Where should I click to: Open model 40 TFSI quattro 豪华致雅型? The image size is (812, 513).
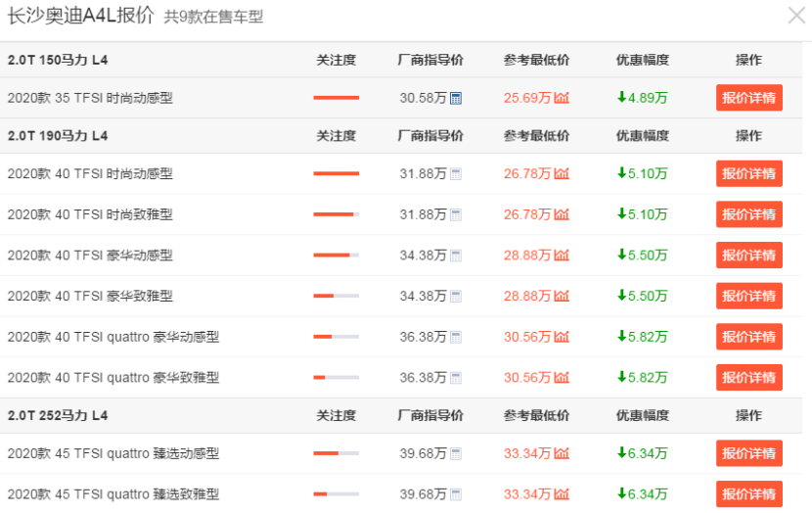113,378
